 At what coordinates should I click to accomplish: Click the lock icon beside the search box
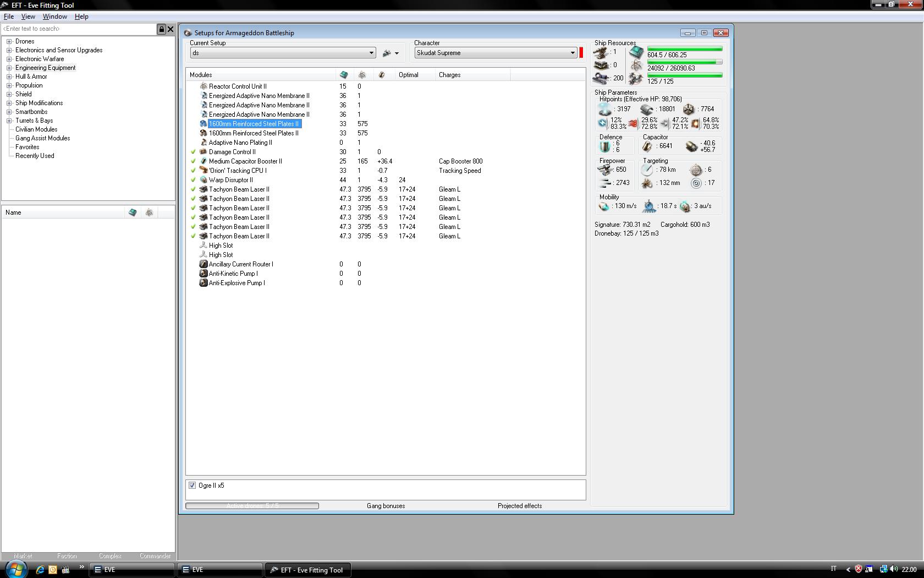point(162,29)
